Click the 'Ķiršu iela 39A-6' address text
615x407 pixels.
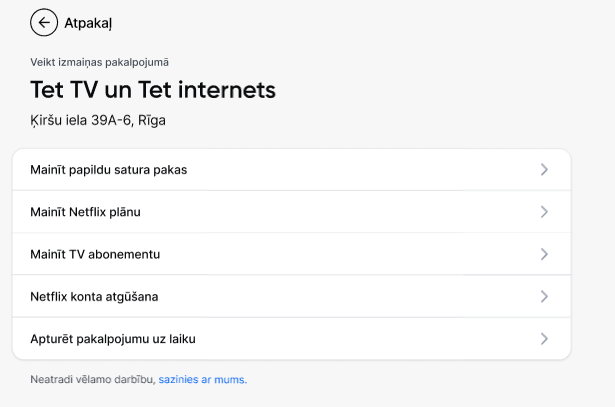(x=82, y=120)
